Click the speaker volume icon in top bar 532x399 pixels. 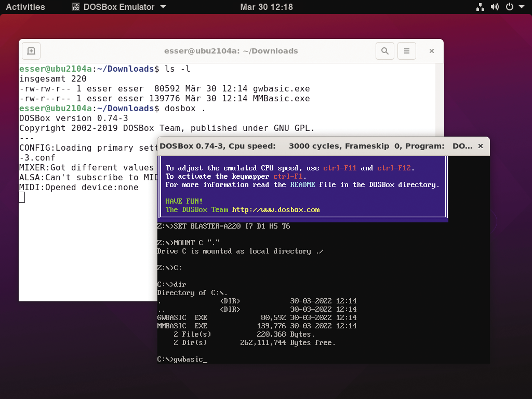click(x=495, y=7)
